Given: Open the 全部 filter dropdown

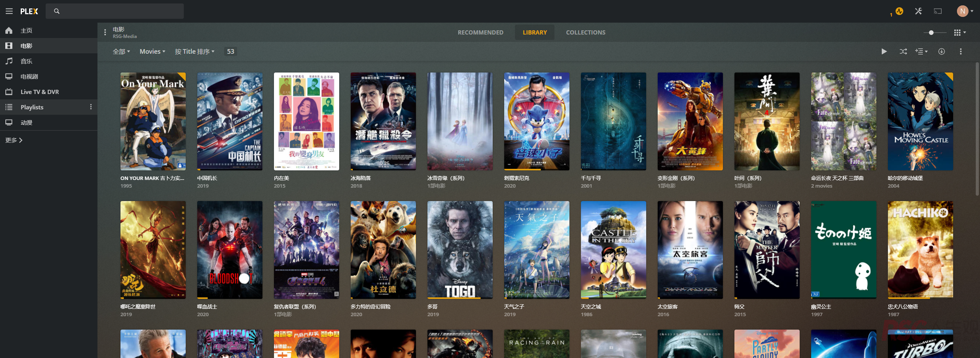Looking at the screenshot, I should tap(121, 51).
